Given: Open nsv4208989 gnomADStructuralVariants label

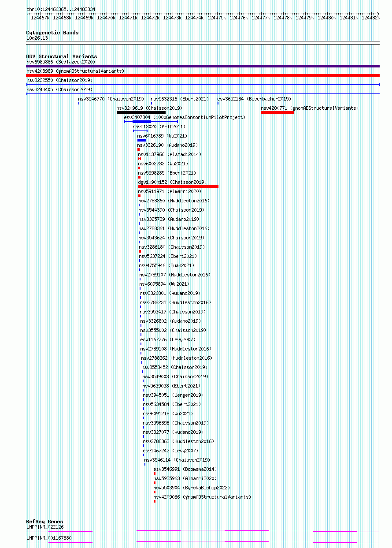Looking at the screenshot, I should click(x=75, y=71).
